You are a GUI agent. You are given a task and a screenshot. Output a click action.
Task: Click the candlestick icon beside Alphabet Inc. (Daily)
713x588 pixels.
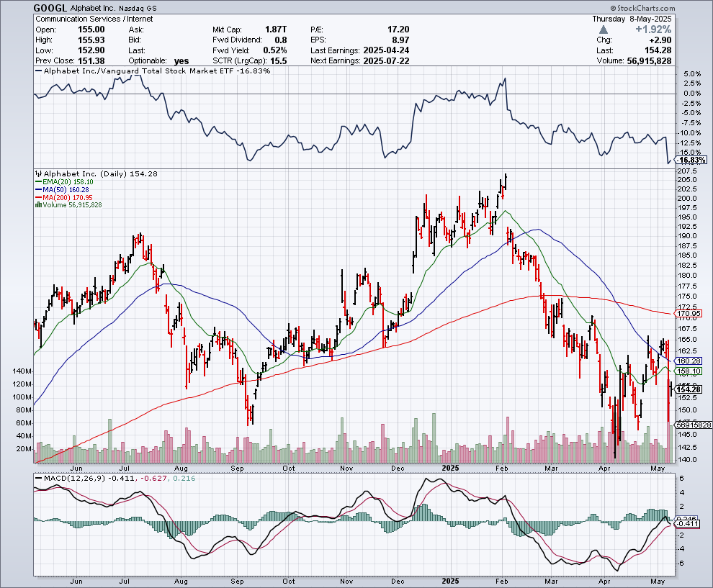tap(39, 173)
